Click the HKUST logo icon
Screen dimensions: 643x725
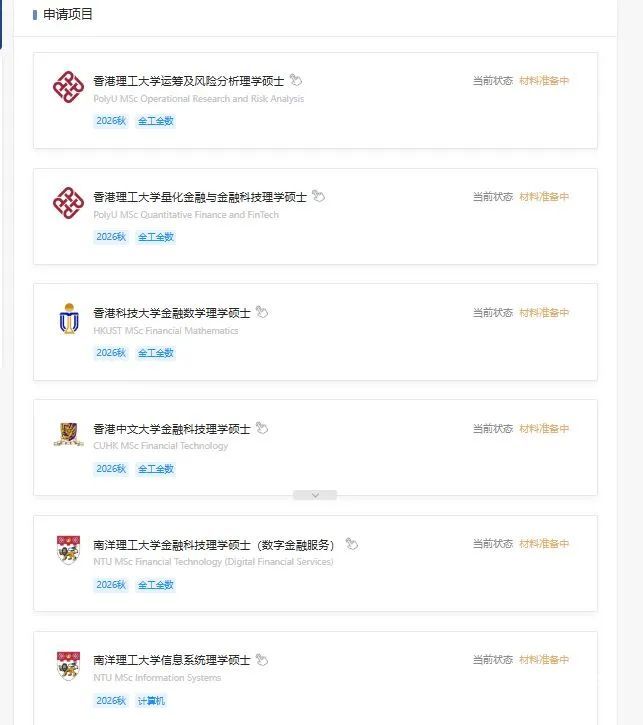point(68,319)
